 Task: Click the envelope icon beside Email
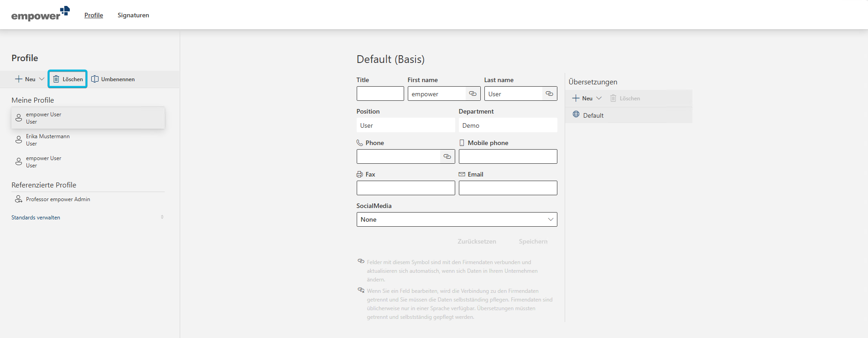point(462,174)
